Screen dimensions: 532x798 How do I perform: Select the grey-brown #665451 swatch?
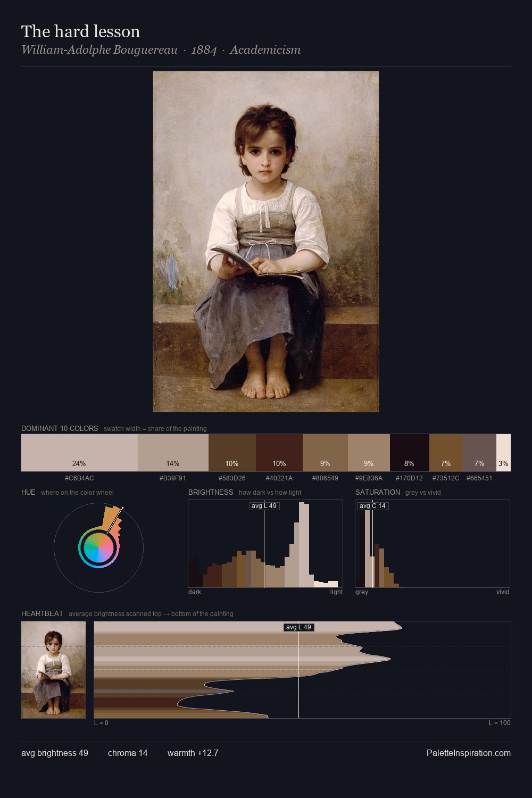pyautogui.click(x=479, y=453)
